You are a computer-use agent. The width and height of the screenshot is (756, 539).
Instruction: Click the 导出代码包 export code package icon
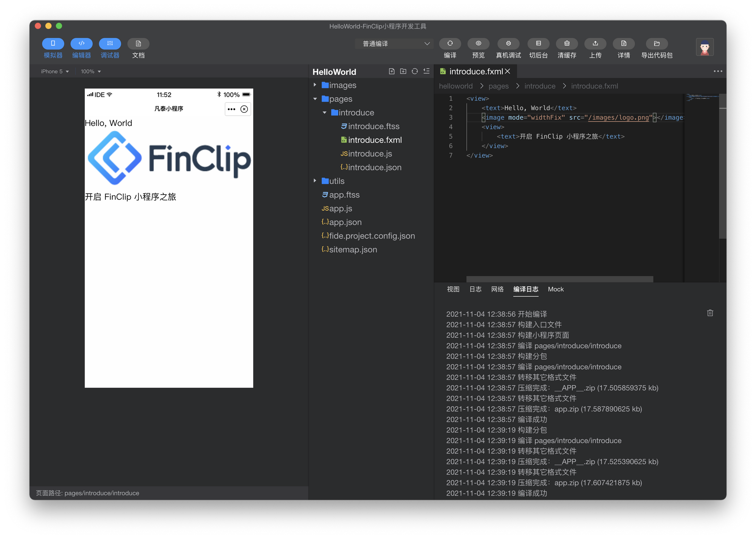[x=657, y=43]
